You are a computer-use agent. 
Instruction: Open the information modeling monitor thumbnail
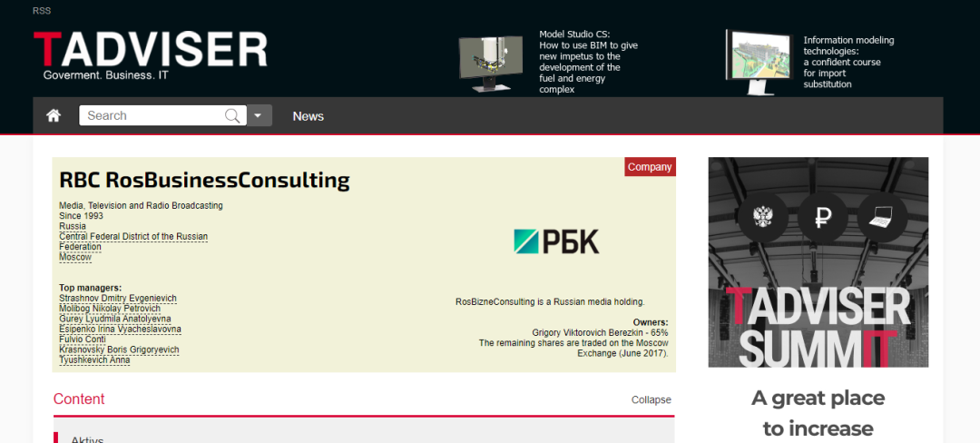click(759, 62)
